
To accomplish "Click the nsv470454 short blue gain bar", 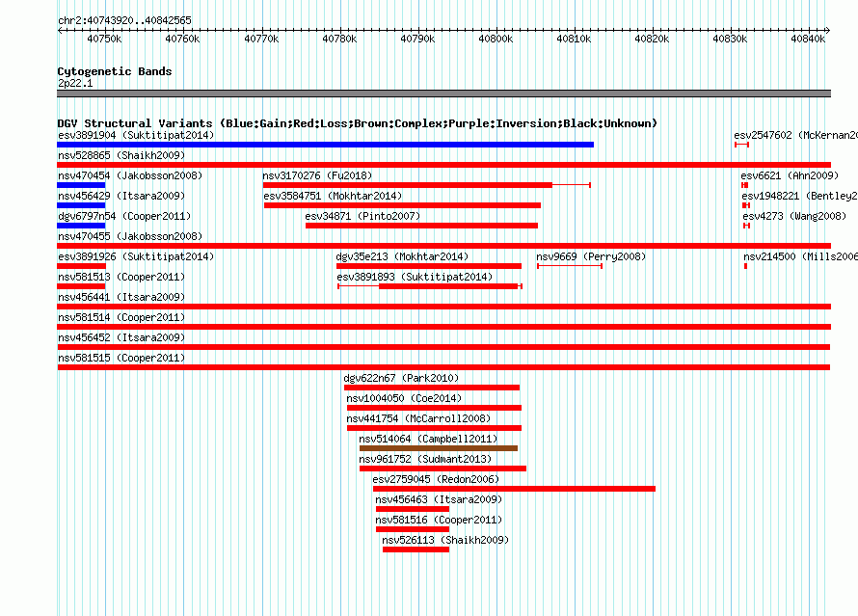I will tap(81, 185).
